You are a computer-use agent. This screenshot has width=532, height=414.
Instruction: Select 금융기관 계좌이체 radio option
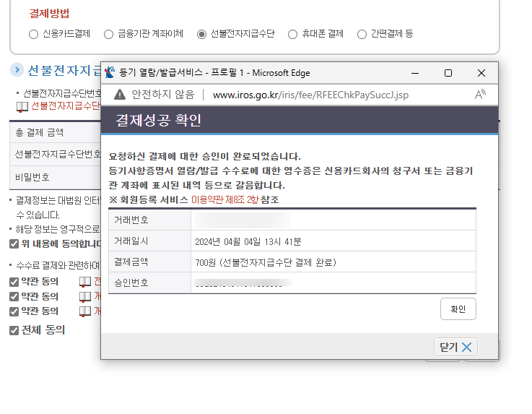click(x=108, y=34)
